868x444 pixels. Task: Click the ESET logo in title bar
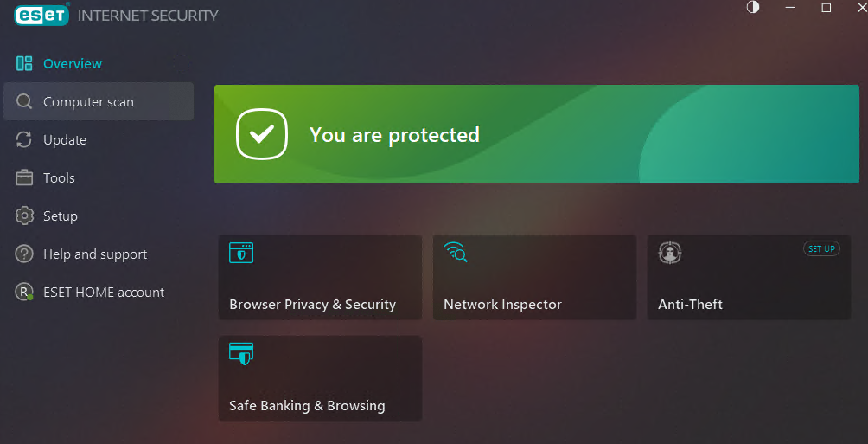(x=41, y=15)
